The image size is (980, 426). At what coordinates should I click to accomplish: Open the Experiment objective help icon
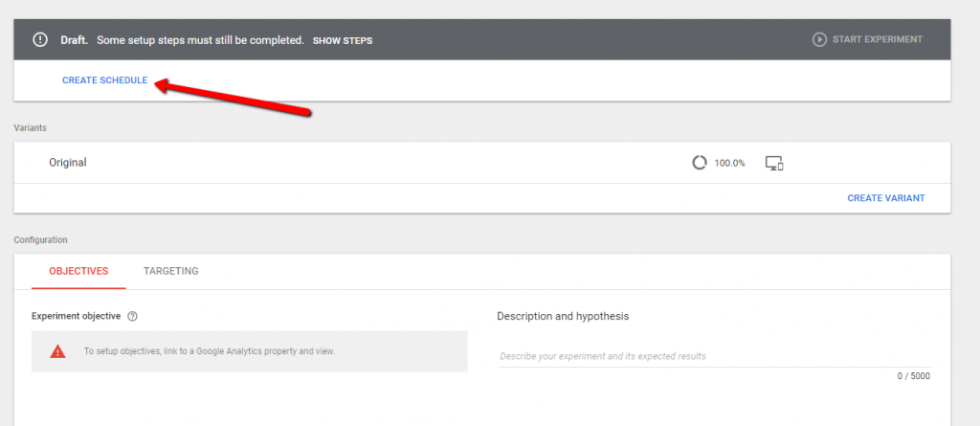pos(132,316)
